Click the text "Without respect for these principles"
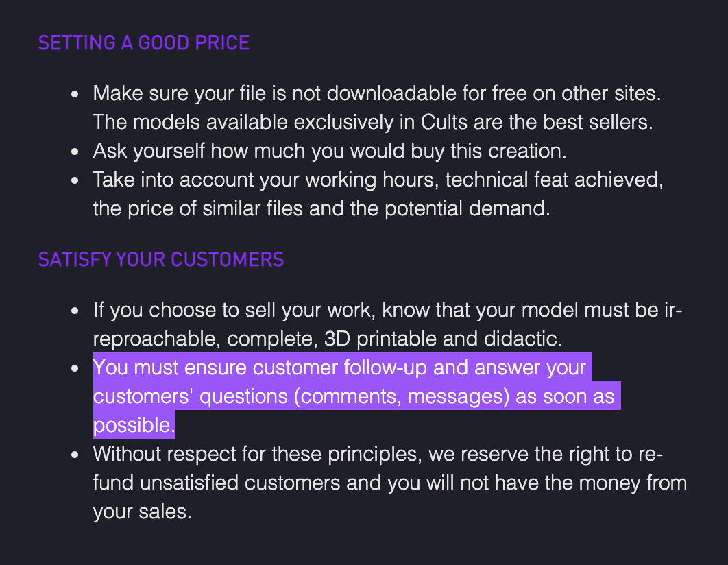The image size is (728, 565). point(257,454)
